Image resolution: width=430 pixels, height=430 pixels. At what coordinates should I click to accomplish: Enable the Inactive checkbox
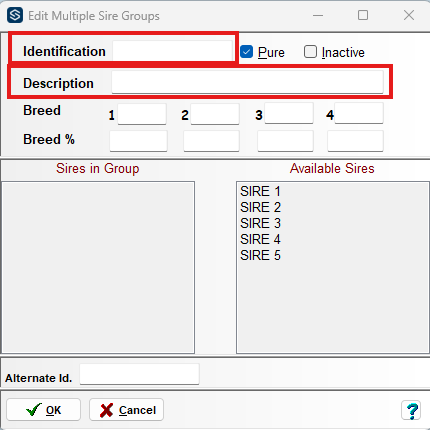tap(310, 52)
